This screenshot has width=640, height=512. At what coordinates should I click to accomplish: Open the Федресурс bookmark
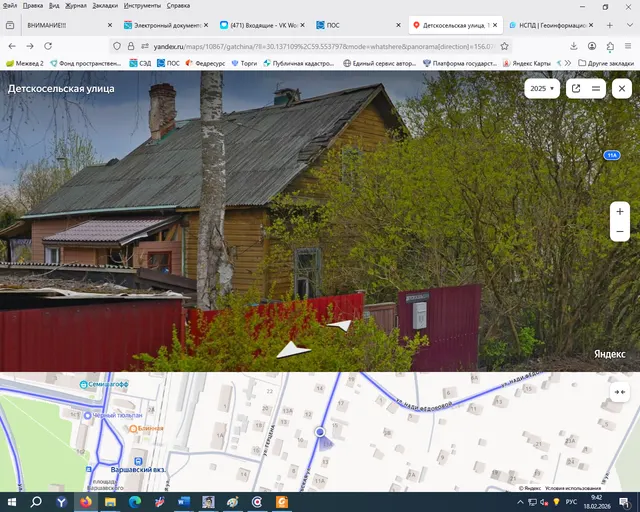(x=205, y=63)
